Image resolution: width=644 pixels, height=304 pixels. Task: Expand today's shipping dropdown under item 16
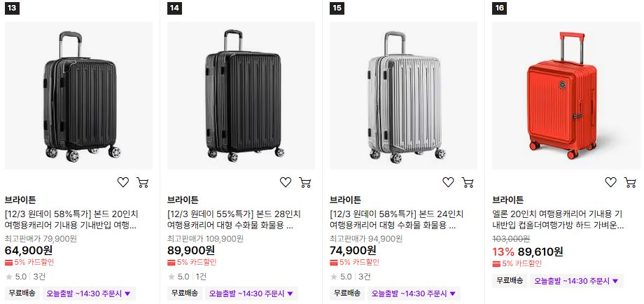(x=577, y=281)
